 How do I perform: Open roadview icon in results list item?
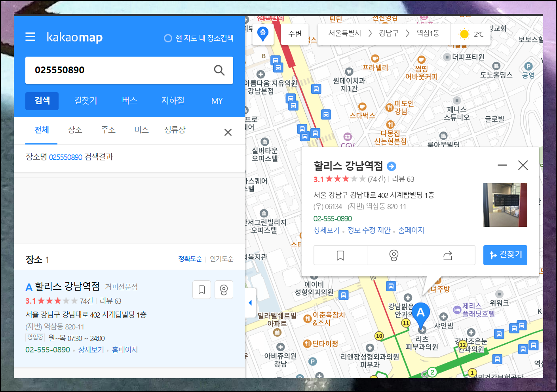coord(224,290)
